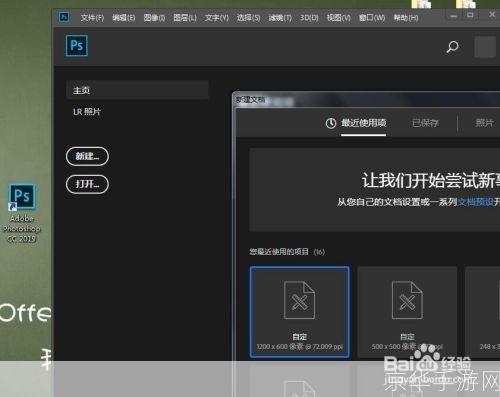Switch to the 照片 tab
Viewport: 500px width, 397px height.
[484, 123]
